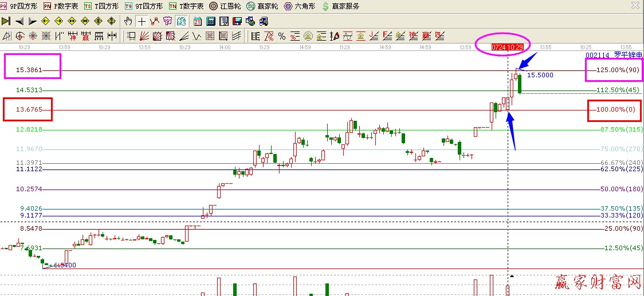Image resolution: width=644 pixels, height=296 pixels.
Task: Select the red Gann fan lines tool
Action: 144,36
